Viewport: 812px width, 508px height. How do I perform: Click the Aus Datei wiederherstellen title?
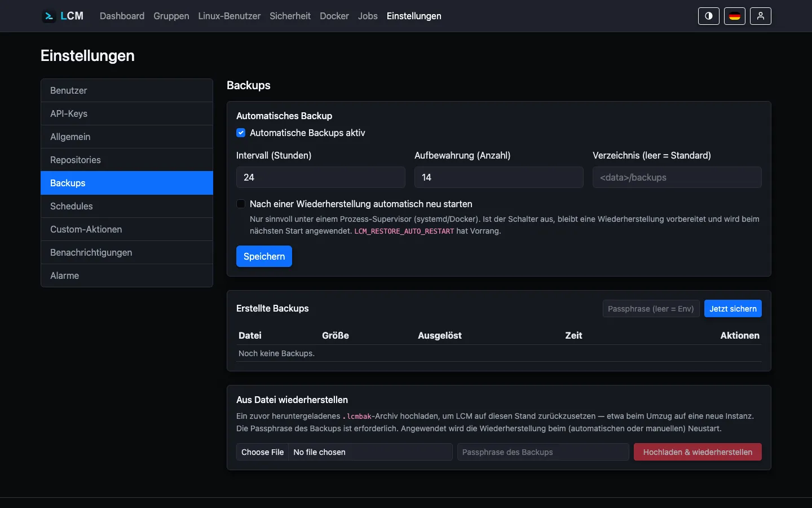point(292,400)
